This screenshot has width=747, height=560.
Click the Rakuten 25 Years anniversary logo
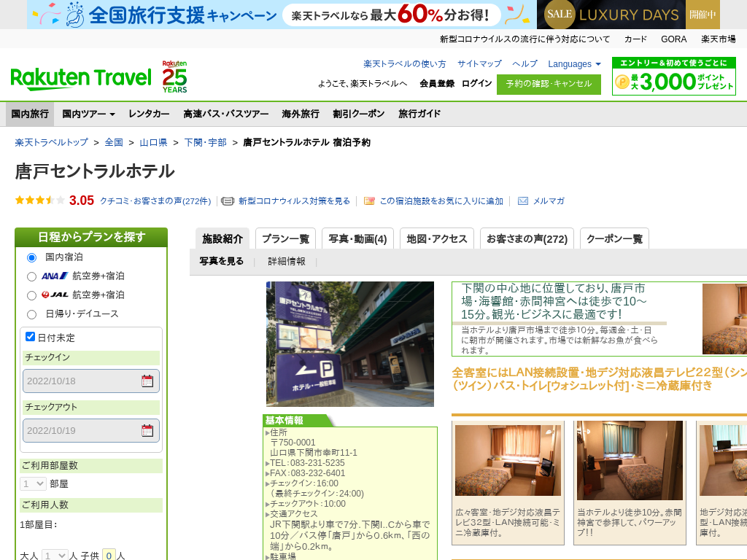click(x=175, y=77)
